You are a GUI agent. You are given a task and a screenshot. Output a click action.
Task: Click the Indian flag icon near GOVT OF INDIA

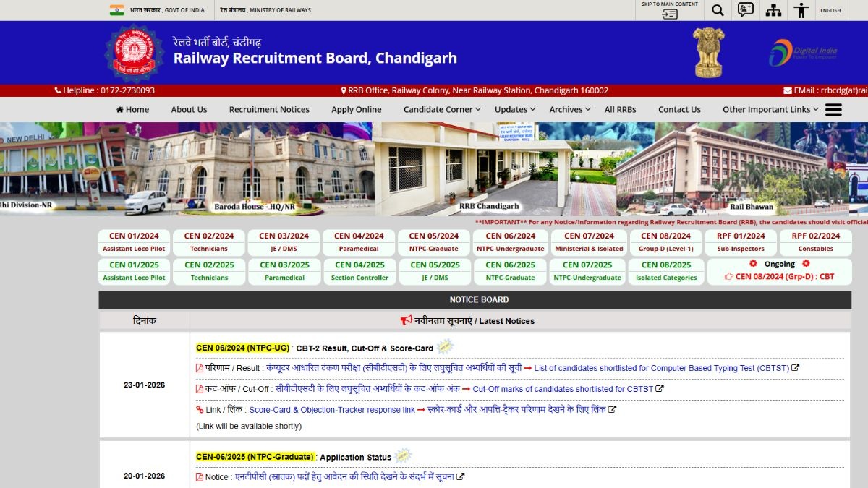116,9
